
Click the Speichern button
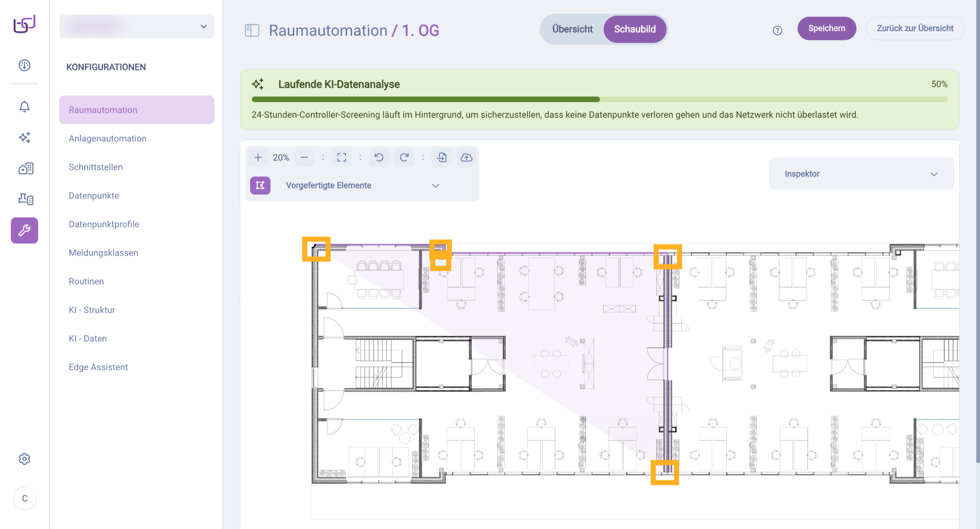tap(826, 29)
